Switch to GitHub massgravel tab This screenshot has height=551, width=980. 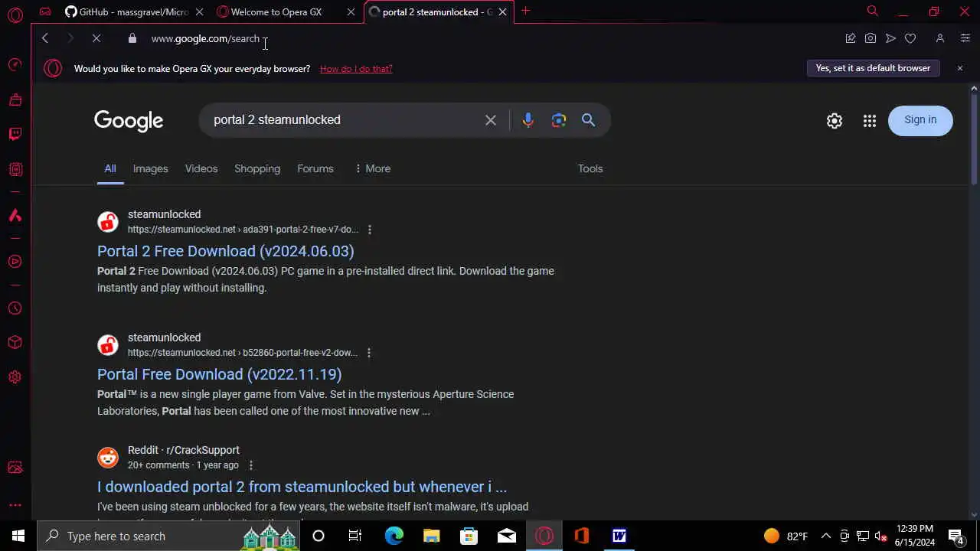126,11
